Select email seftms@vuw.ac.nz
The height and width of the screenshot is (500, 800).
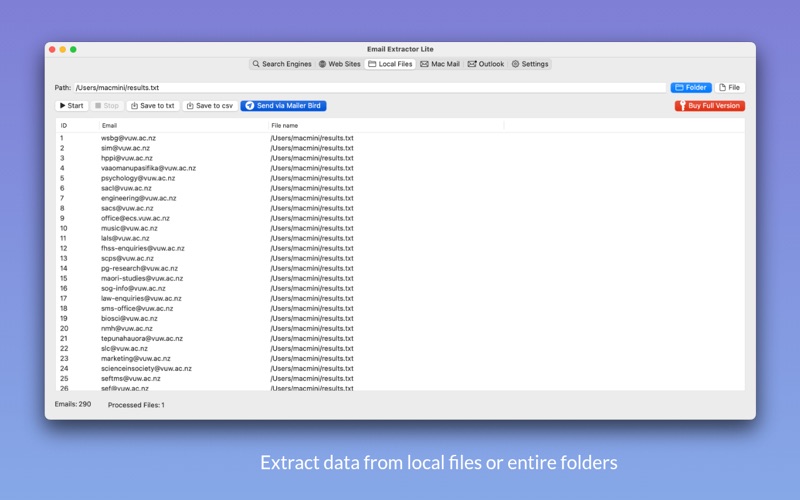pyautogui.click(x=131, y=379)
